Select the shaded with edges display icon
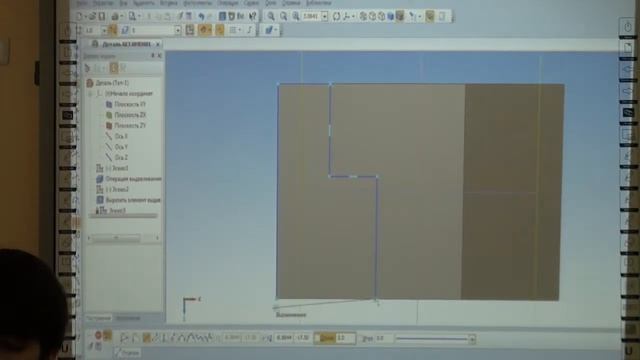 click(400, 16)
